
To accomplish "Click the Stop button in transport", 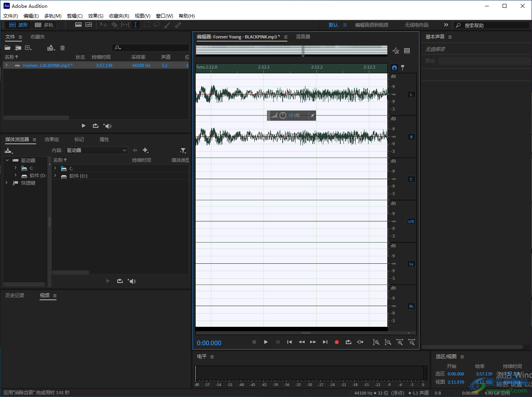I will pos(254,342).
